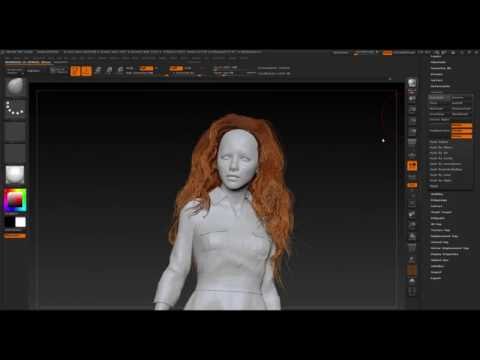
Task: Expand the Mask By Cavity section
Action: (x=441, y=158)
